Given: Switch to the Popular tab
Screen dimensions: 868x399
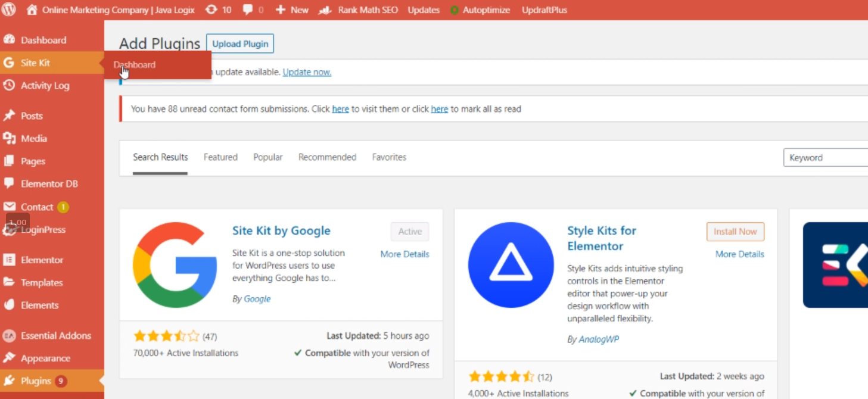Looking at the screenshot, I should click(268, 157).
